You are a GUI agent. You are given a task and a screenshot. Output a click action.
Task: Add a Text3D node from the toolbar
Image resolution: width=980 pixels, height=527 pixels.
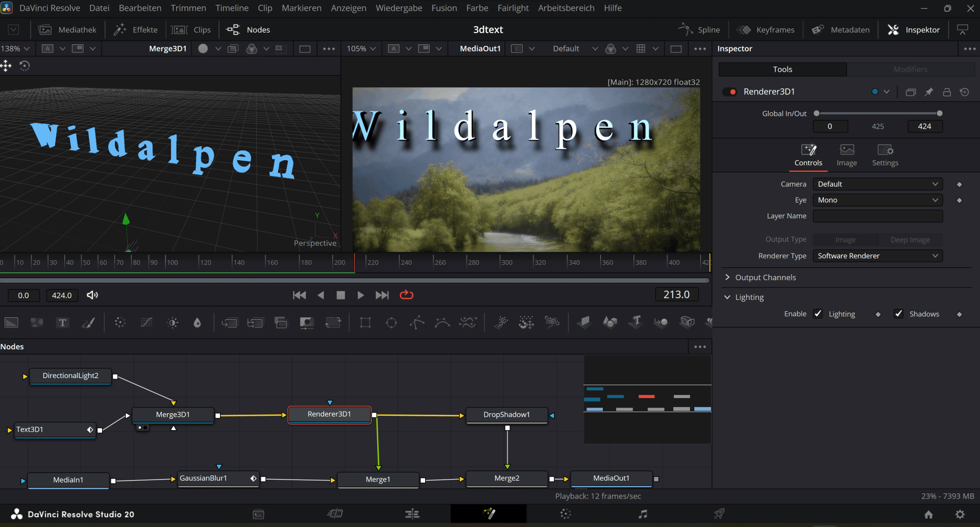(x=635, y=322)
